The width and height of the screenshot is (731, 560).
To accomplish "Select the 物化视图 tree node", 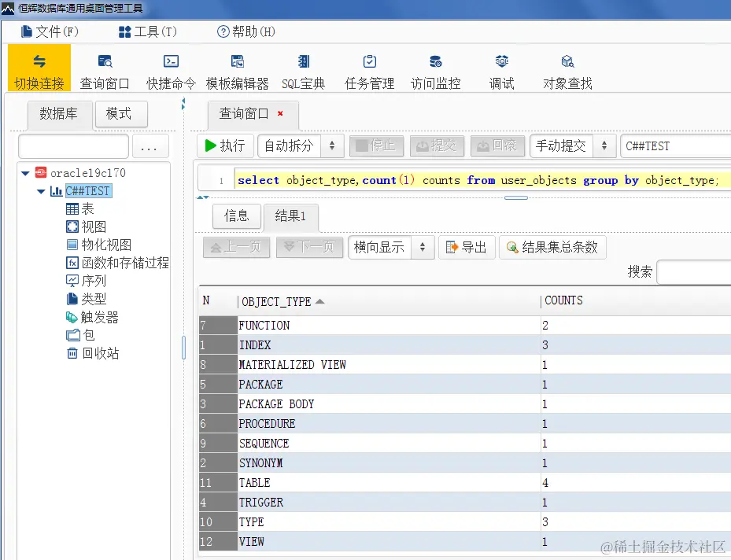I will 99,245.
